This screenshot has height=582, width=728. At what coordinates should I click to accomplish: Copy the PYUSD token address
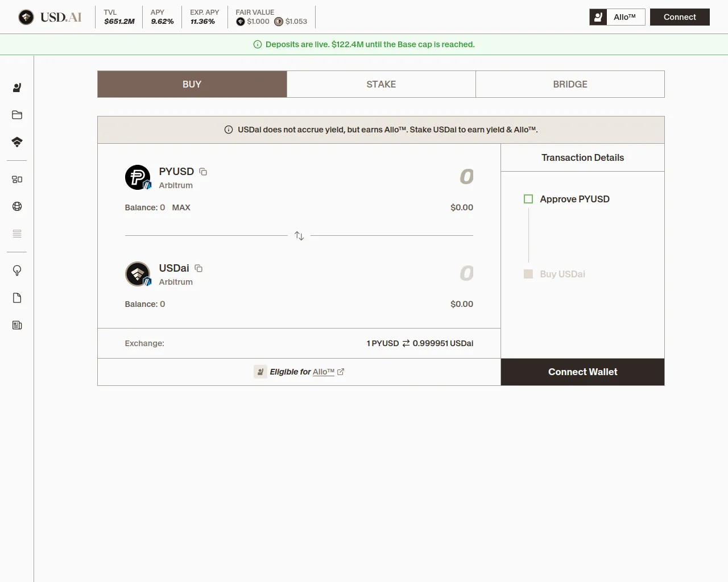(203, 172)
